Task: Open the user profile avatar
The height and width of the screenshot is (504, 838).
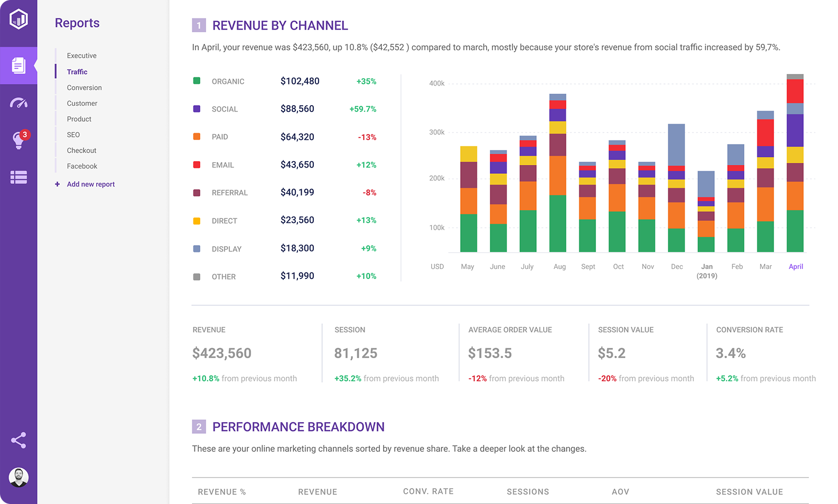Action: 18,478
